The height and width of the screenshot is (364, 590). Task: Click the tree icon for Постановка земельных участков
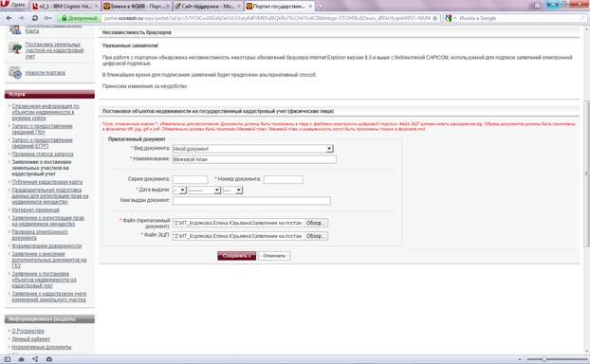(x=15, y=49)
